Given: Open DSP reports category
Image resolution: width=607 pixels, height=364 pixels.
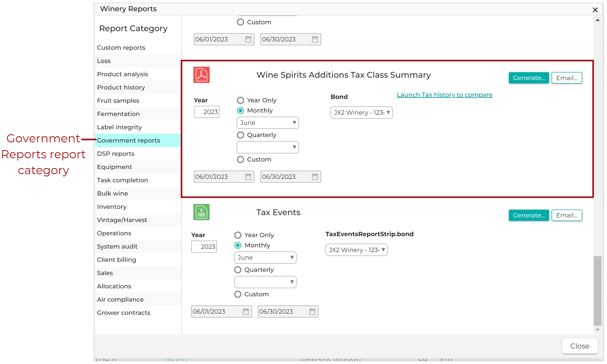Looking at the screenshot, I should [x=138, y=154].
